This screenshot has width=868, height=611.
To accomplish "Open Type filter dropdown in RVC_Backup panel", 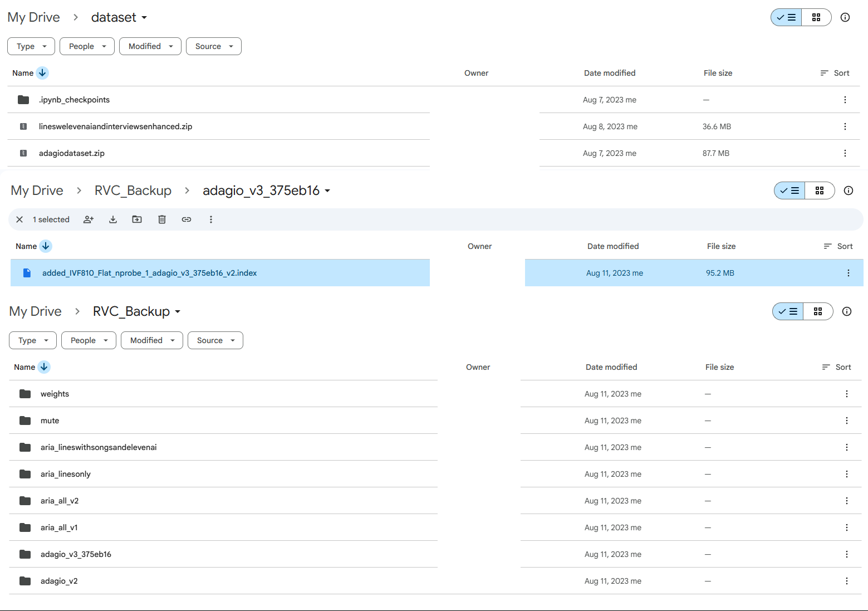I will [x=33, y=340].
